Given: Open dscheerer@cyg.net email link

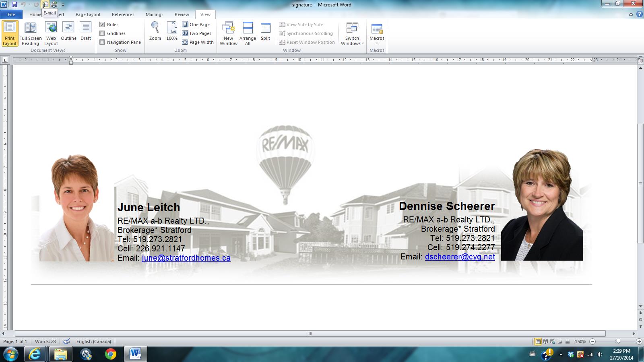Looking at the screenshot, I should 460,257.
